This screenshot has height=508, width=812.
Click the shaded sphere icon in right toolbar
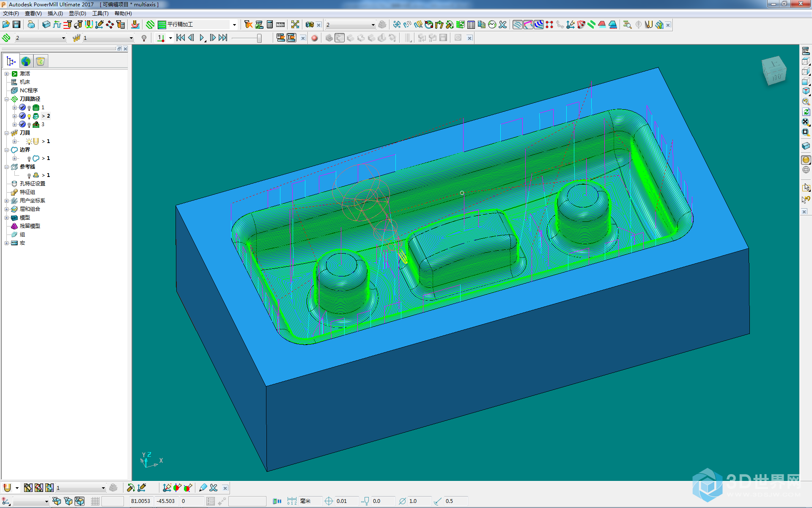coord(806,160)
